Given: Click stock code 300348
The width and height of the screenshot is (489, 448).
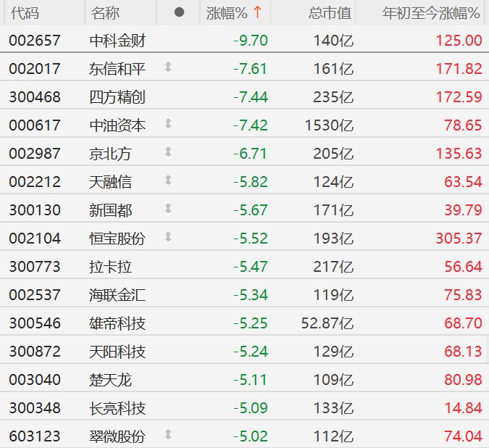Looking at the screenshot, I should [35, 408].
